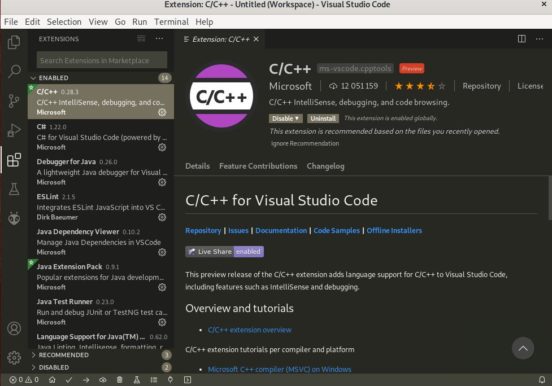Viewport: 552px width, 386px height.
Task: Open the Search view in activity bar
Action: (14, 71)
